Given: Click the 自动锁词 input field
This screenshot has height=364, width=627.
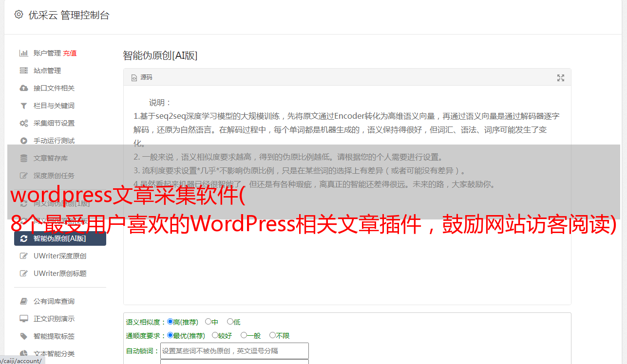Looking at the screenshot, I should pos(234,351).
